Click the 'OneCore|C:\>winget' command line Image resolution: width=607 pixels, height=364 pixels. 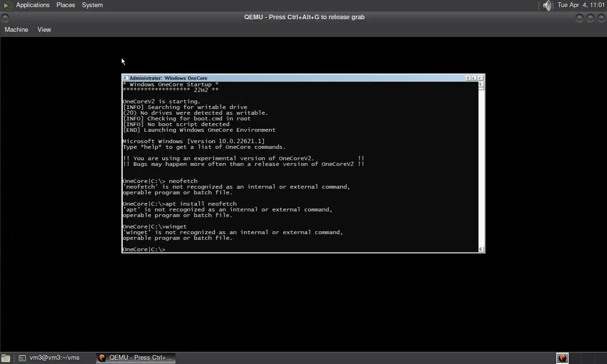(x=155, y=227)
